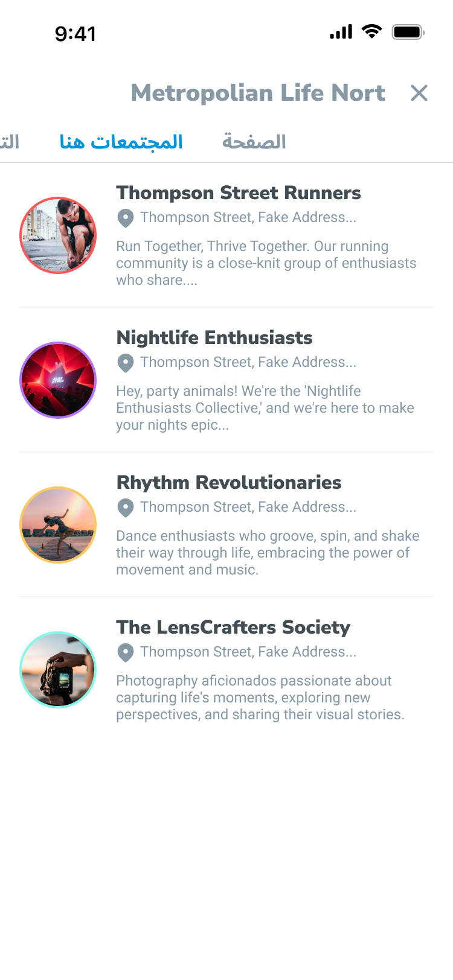Open the Nightlife Enthusiasts community title

[214, 337]
